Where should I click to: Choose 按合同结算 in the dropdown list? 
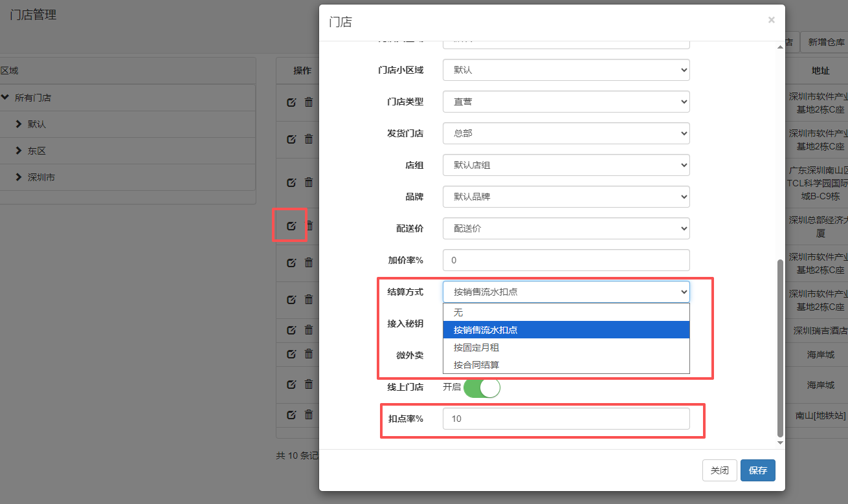pos(476,365)
